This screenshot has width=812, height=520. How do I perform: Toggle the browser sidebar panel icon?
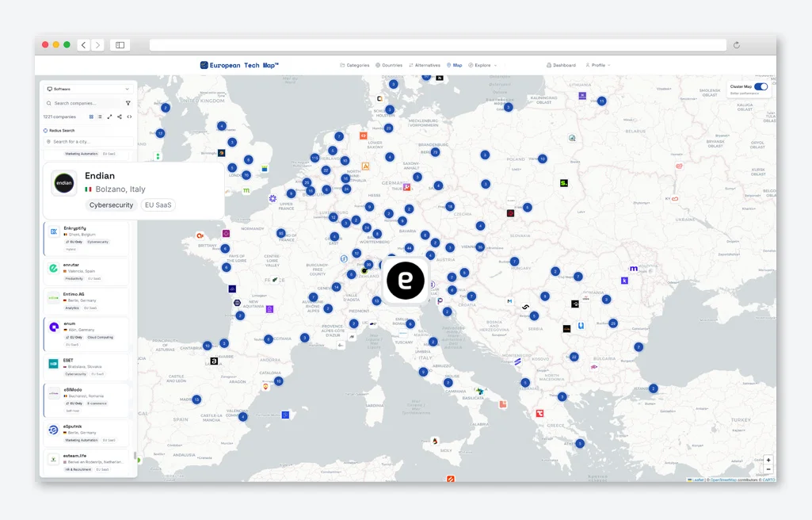point(120,45)
